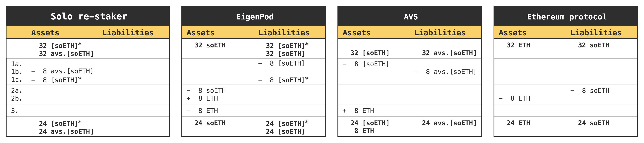The height and width of the screenshot is (143, 644).
Task: Click step label 2b.
Action: (x=17, y=98)
